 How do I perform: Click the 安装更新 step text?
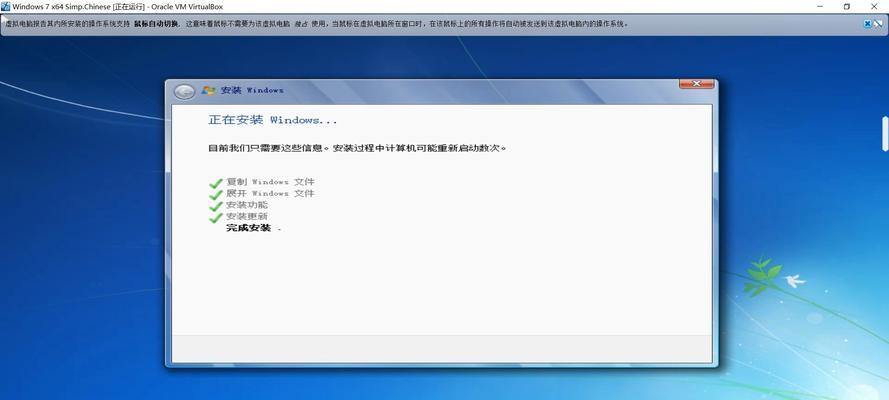click(247, 216)
